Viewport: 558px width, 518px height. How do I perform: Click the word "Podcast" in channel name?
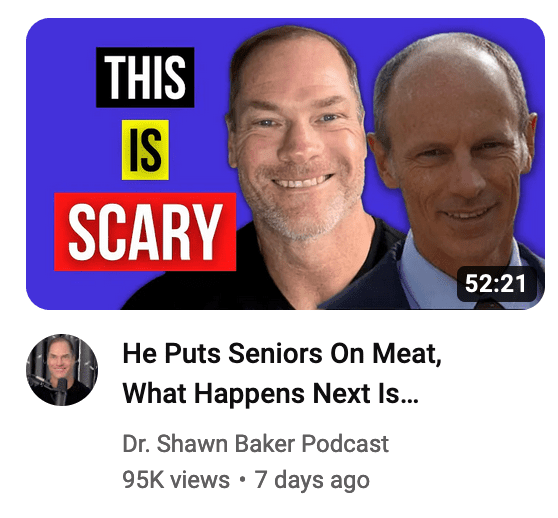(x=345, y=444)
